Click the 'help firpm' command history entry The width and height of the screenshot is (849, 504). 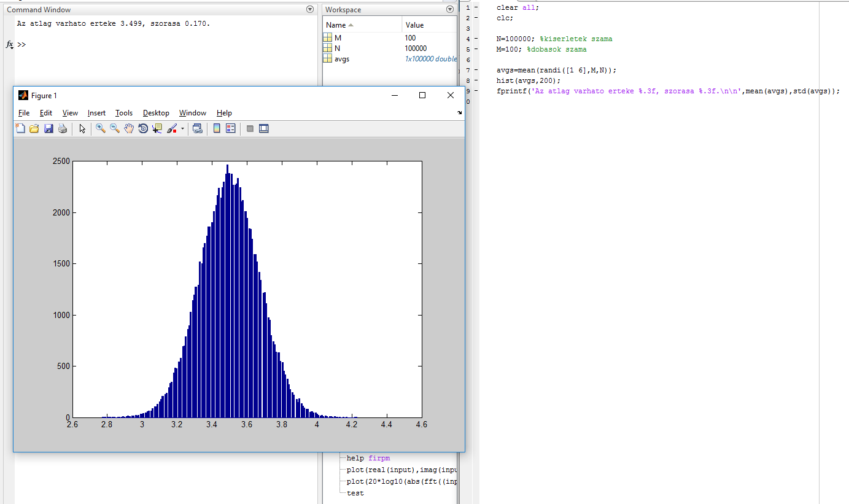pos(368,458)
